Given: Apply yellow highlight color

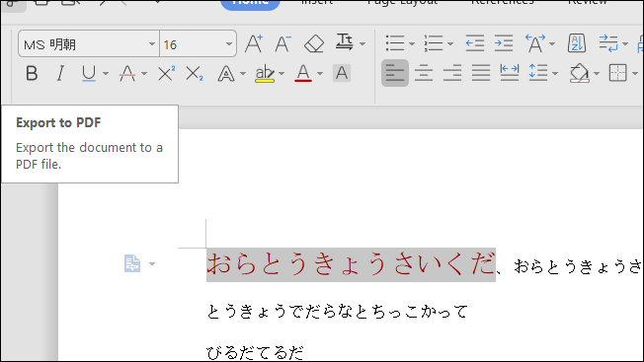Looking at the screenshot, I should (x=265, y=74).
